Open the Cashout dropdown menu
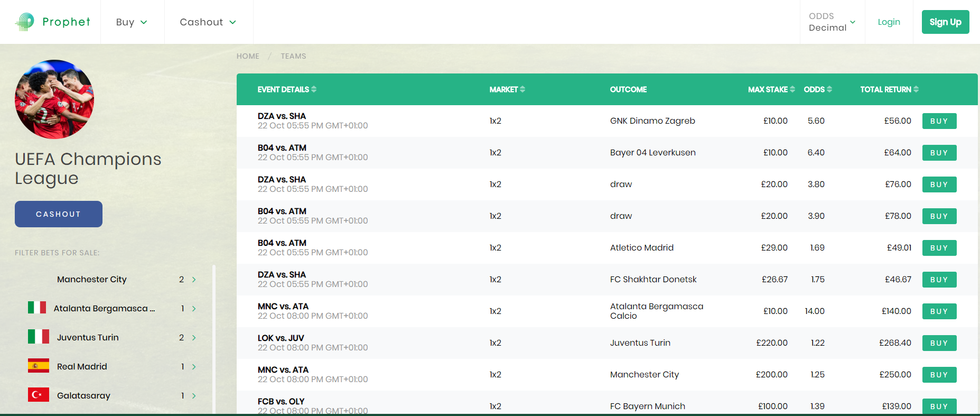This screenshot has height=416, width=980. (208, 22)
